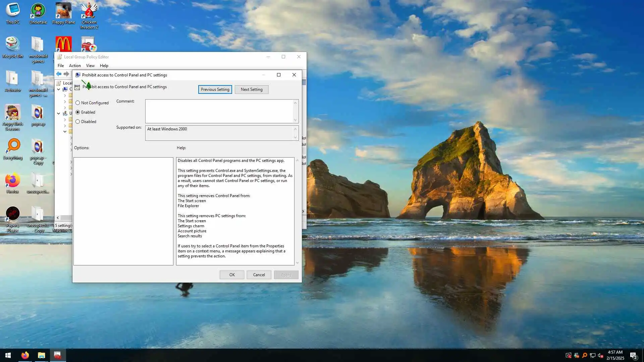This screenshot has width=644, height=362.
Task: Click the forward arrow in Group Policy toolbar
Action: [x=66, y=74]
